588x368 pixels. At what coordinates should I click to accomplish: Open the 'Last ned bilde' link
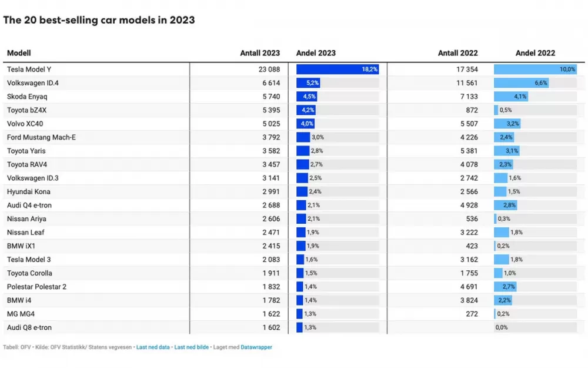[191, 347]
